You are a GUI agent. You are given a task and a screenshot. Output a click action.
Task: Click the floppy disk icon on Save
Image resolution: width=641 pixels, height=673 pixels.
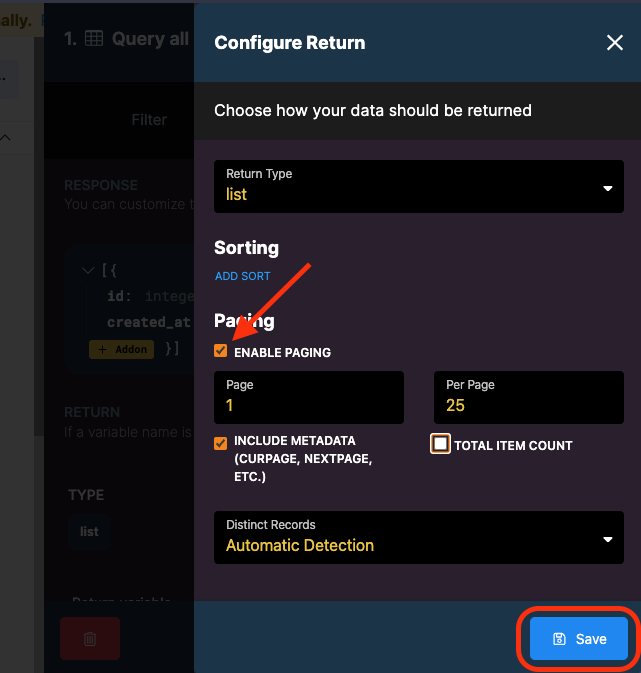click(x=560, y=639)
